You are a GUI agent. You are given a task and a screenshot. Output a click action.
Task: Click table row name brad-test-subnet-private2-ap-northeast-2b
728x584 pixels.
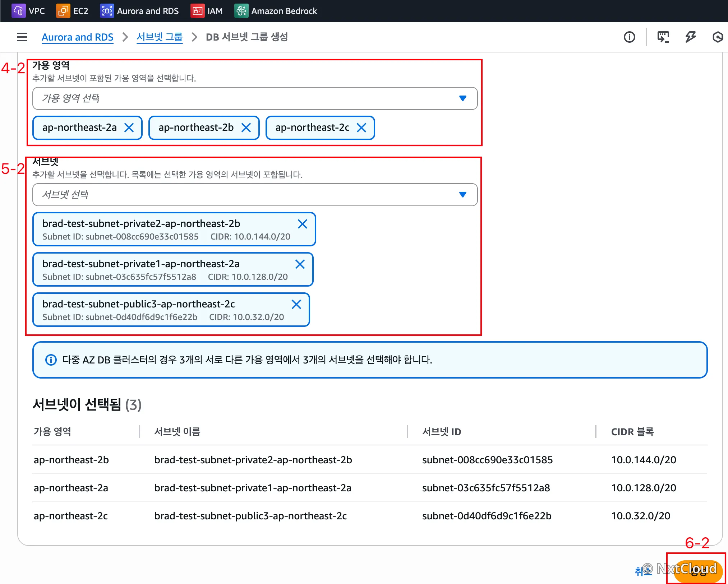click(253, 460)
